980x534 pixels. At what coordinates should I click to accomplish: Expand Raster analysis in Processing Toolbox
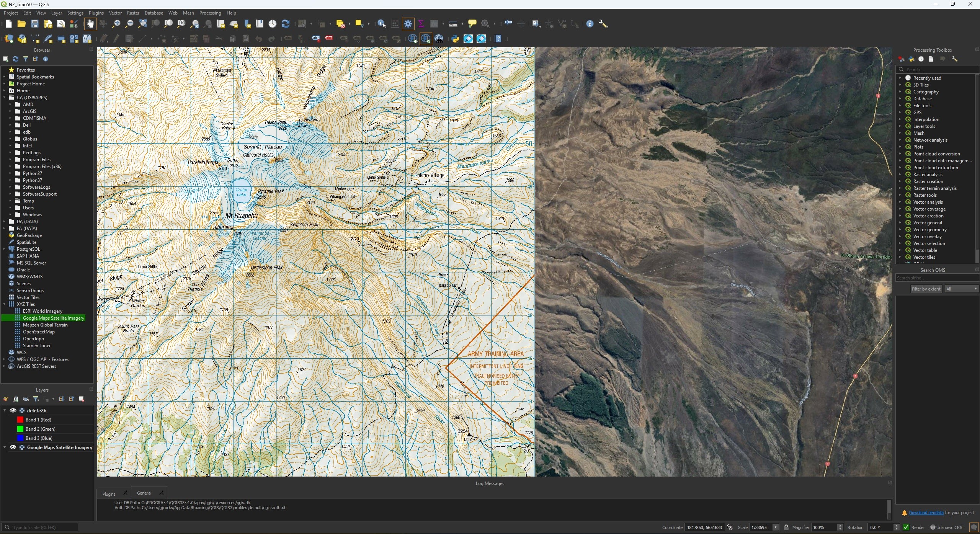point(900,175)
